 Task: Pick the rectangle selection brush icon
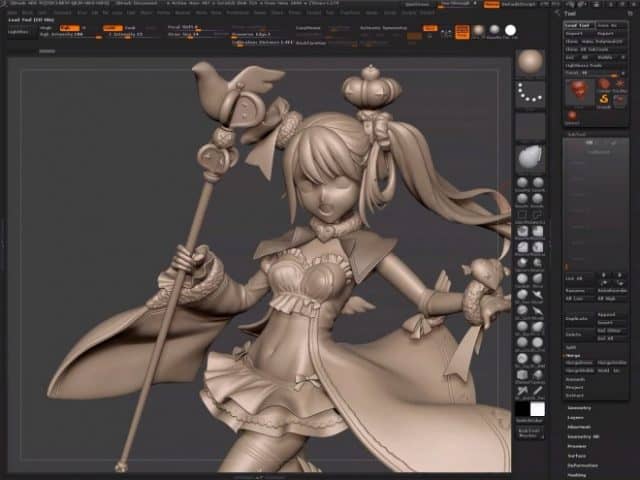point(522,214)
